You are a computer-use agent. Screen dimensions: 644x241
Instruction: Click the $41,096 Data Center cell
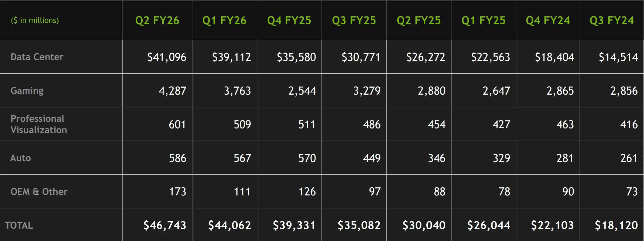pyautogui.click(x=167, y=57)
